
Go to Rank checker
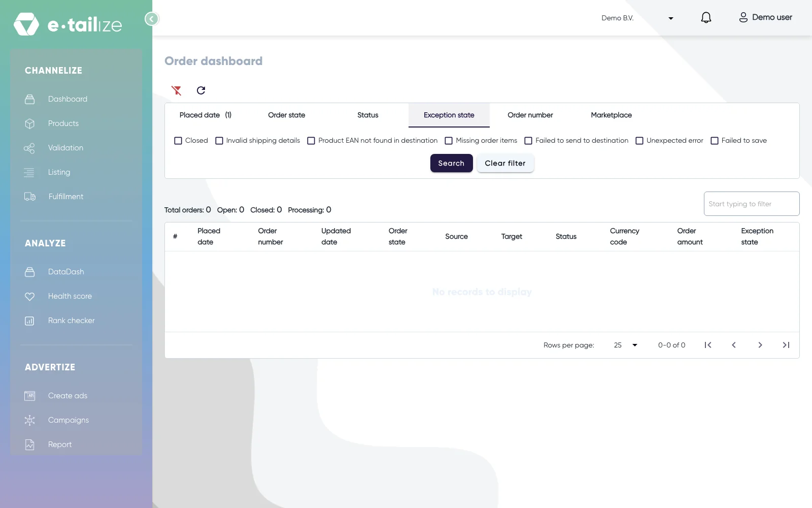[72, 321]
